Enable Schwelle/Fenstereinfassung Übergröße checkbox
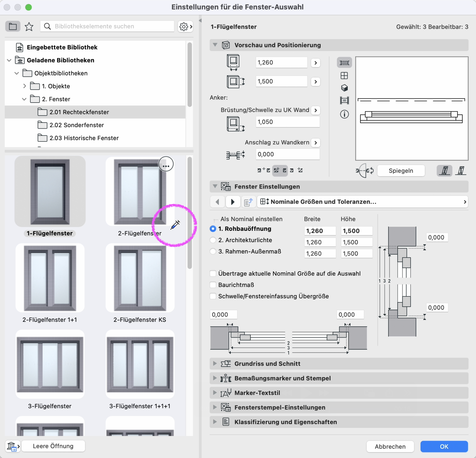The width and height of the screenshot is (476, 458). [x=213, y=296]
